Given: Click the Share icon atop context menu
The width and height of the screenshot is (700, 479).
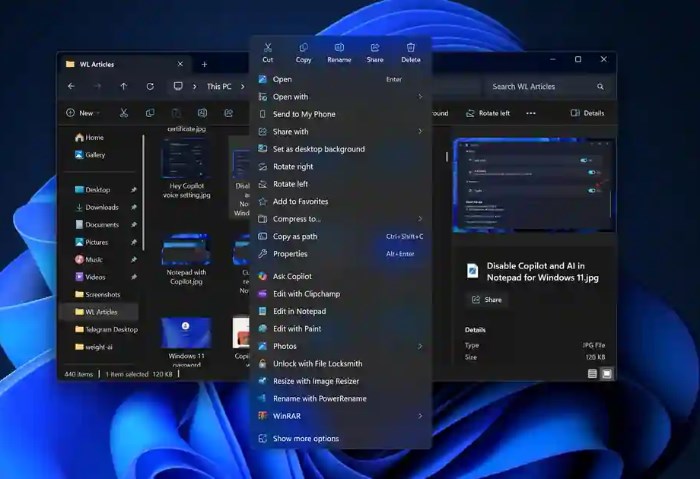Looking at the screenshot, I should pos(375,52).
